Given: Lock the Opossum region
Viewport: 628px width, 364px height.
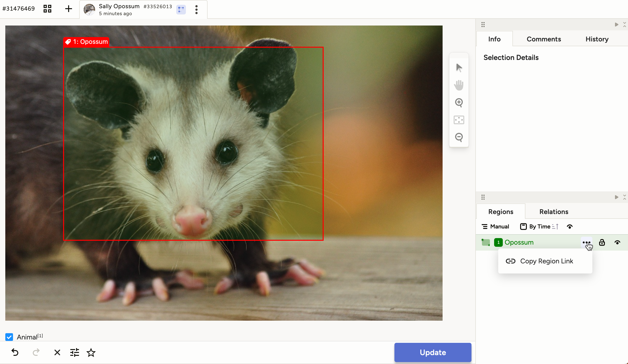Looking at the screenshot, I should point(602,242).
